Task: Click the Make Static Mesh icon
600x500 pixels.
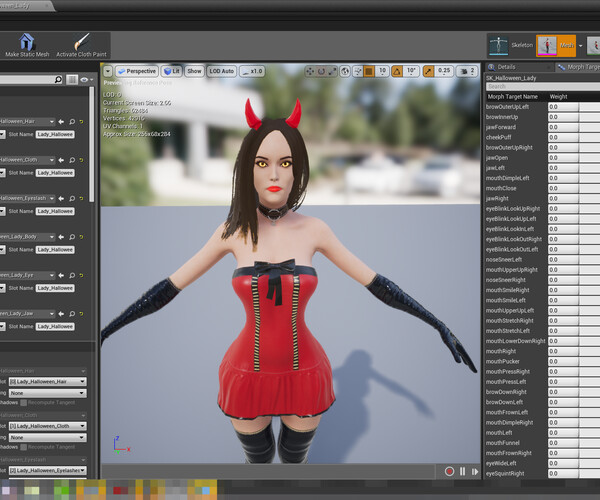Action: coord(27,45)
